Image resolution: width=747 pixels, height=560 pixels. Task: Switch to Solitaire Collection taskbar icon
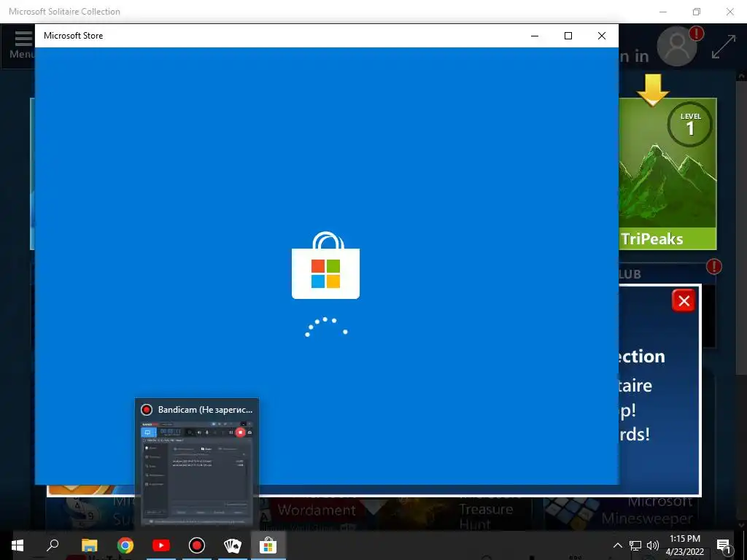coord(233,545)
